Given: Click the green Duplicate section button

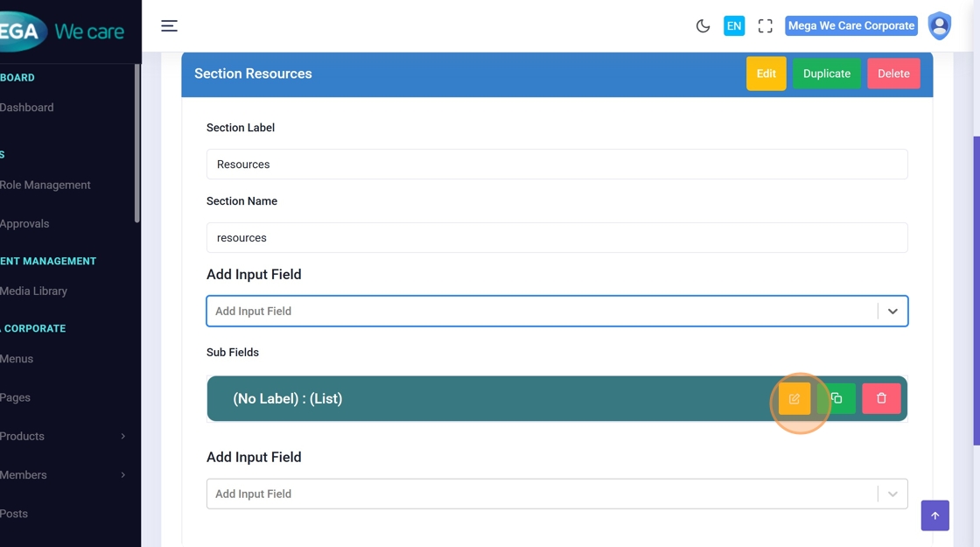Looking at the screenshot, I should pos(827,74).
